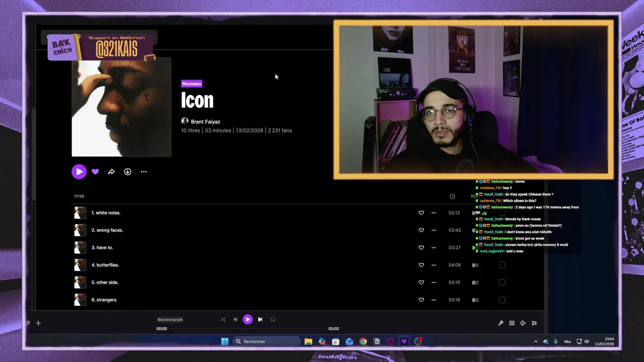Open more options for strangers.
Screen dimensions: 644x362
(434, 300)
